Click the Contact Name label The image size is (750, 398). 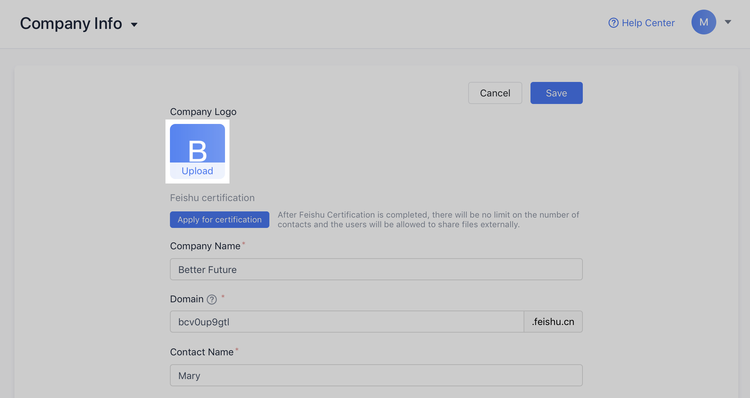coord(202,352)
